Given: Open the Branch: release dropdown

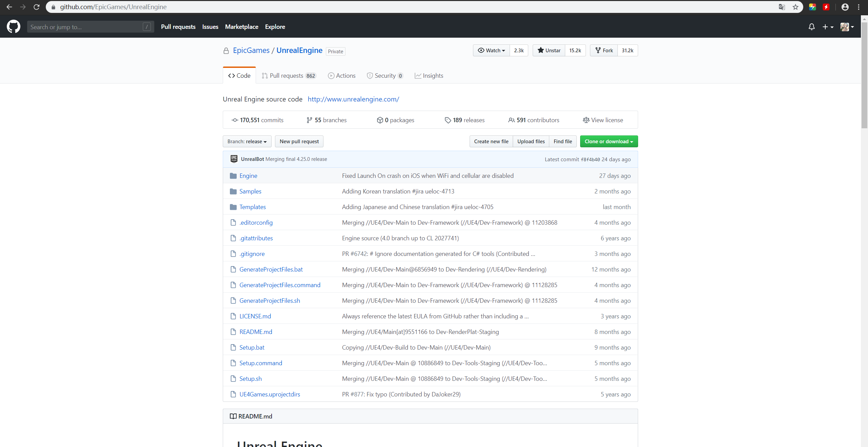Looking at the screenshot, I should pos(247,142).
